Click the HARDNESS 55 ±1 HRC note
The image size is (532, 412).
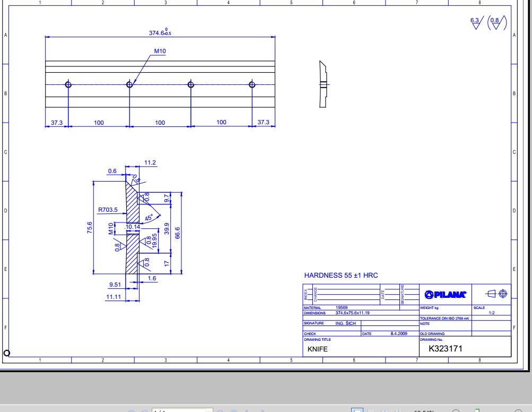[x=341, y=275]
